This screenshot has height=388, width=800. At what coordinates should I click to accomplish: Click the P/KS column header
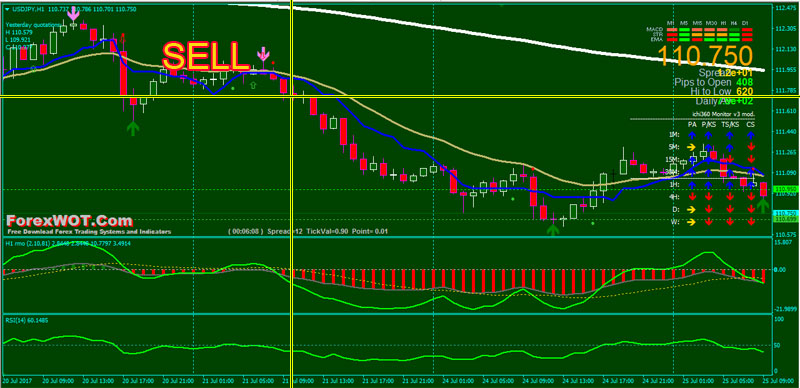coord(709,124)
